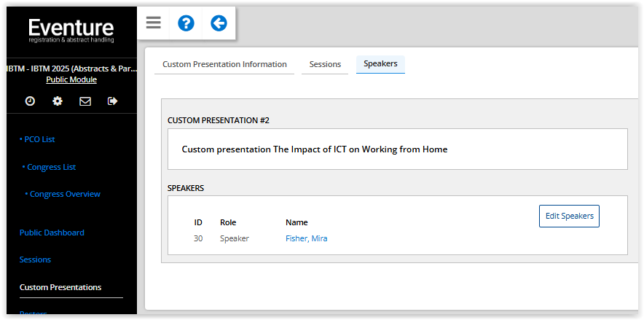Click the blue help question mark icon
Viewport: 644px width, 320px height.
[186, 23]
